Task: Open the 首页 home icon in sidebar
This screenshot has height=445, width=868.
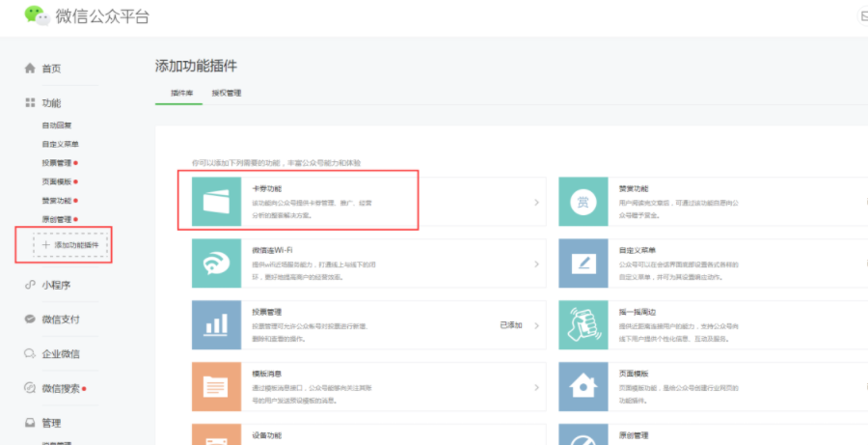Action: [30, 69]
